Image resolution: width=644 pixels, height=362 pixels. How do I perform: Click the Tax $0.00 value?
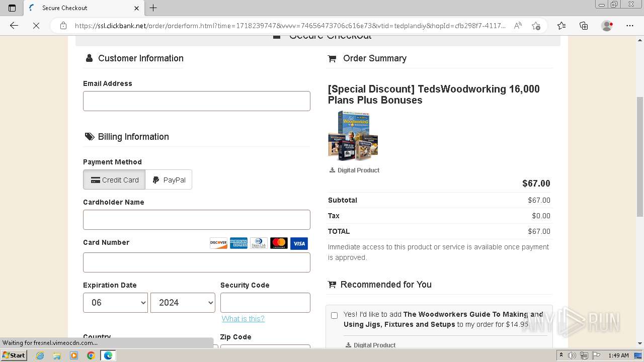(x=541, y=216)
